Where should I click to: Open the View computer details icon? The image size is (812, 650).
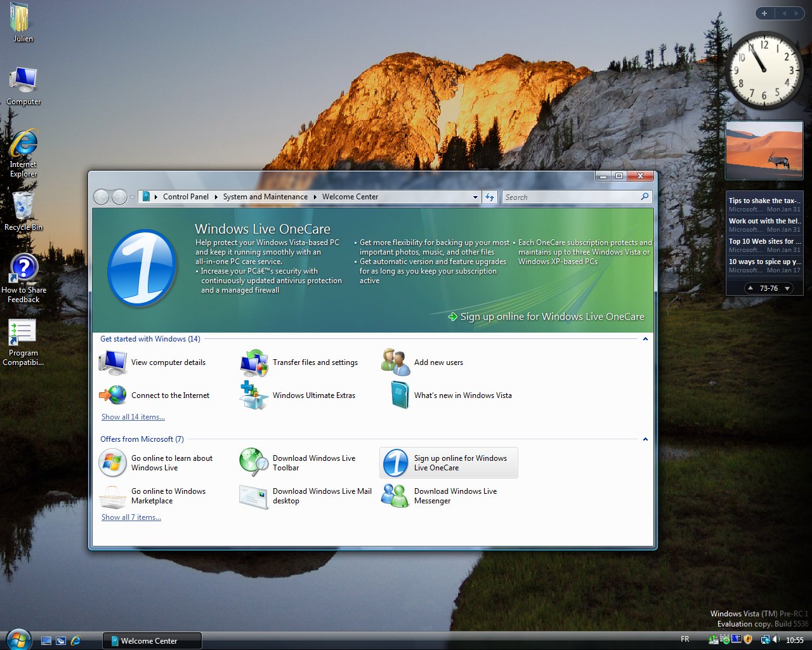[x=113, y=362]
